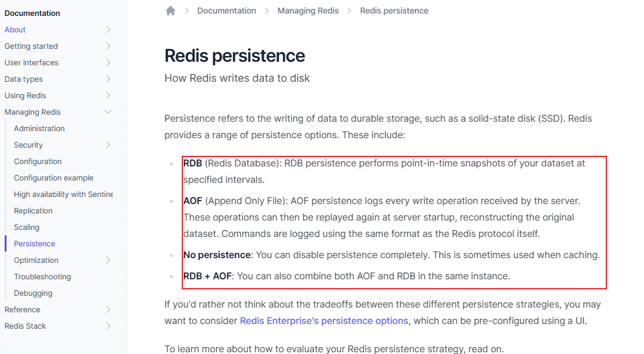644x354 pixels.
Task: Expand the Data types chevron
Action: (108, 79)
